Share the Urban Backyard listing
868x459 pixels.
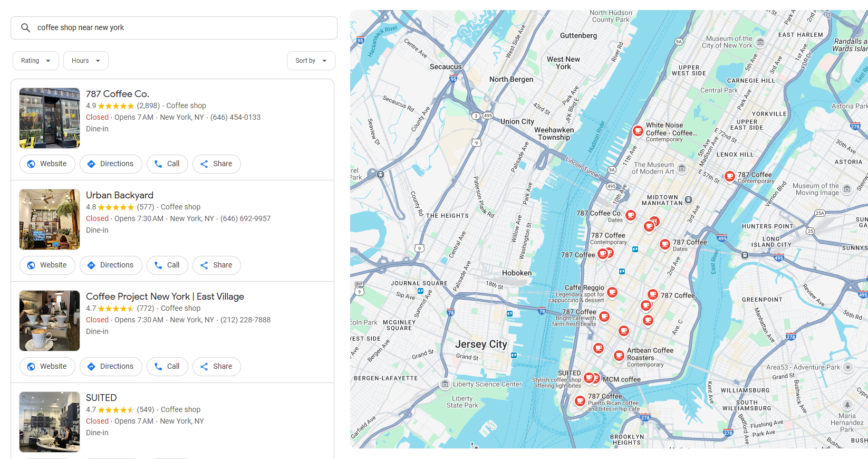[216, 265]
